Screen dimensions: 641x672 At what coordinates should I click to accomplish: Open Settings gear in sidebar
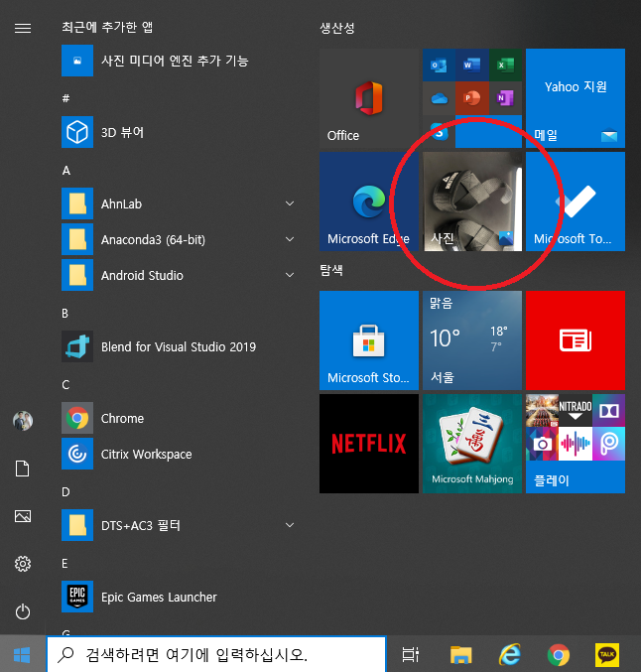click(23, 564)
